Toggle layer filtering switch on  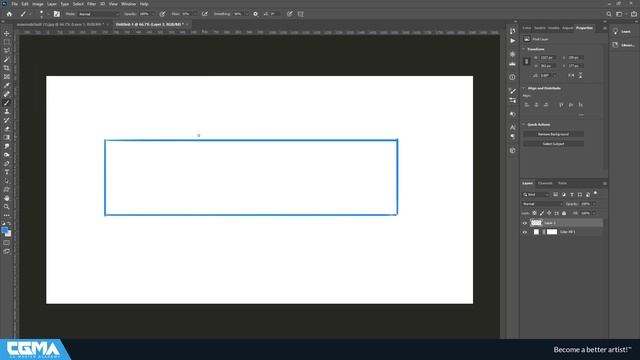click(596, 193)
